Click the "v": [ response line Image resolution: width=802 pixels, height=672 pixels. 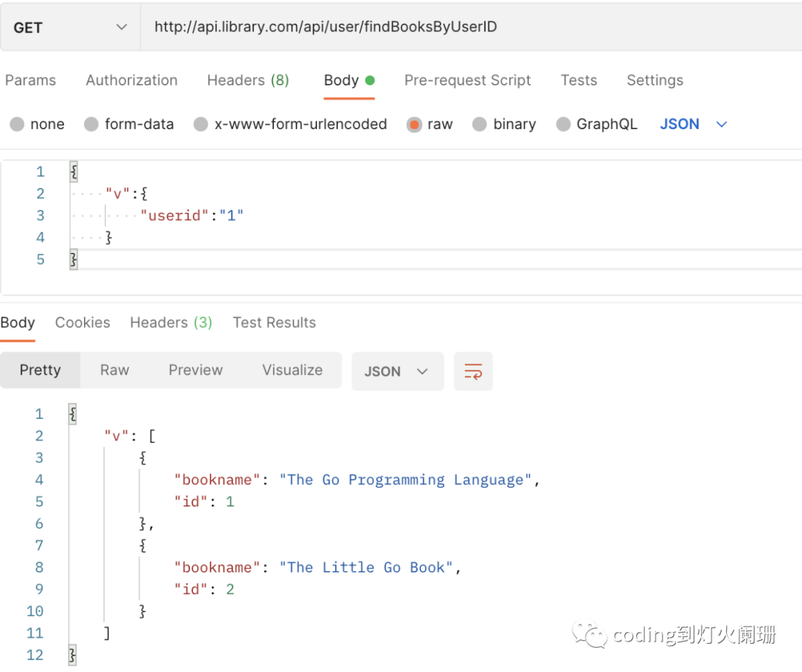point(130,436)
